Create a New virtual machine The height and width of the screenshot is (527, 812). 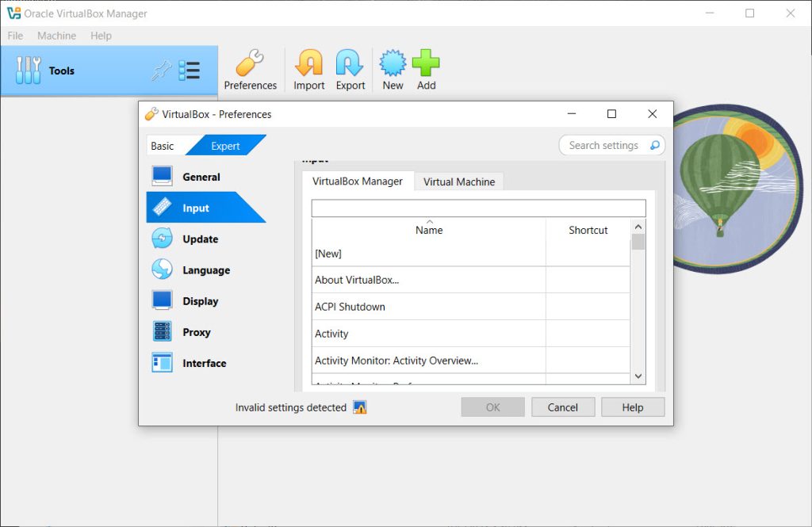pos(393,70)
